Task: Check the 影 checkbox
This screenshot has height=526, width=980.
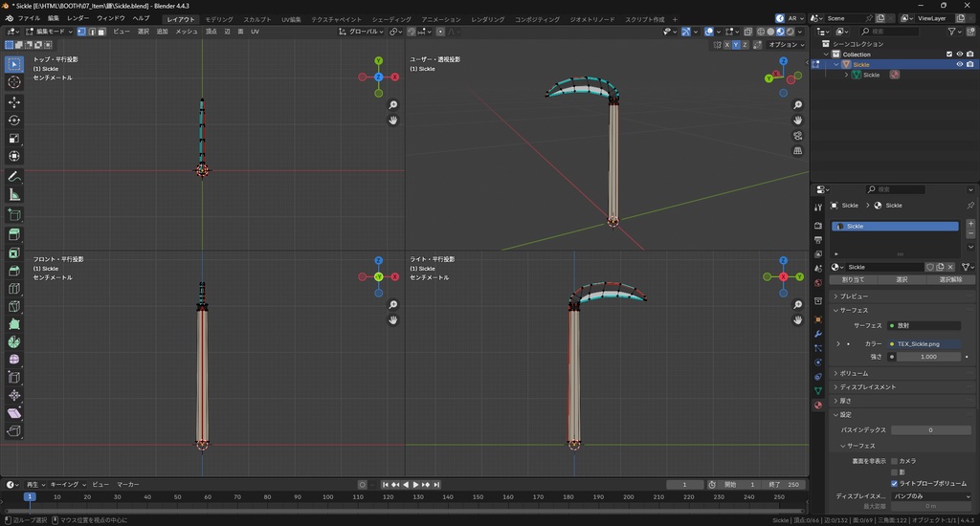Action: pyautogui.click(x=895, y=472)
